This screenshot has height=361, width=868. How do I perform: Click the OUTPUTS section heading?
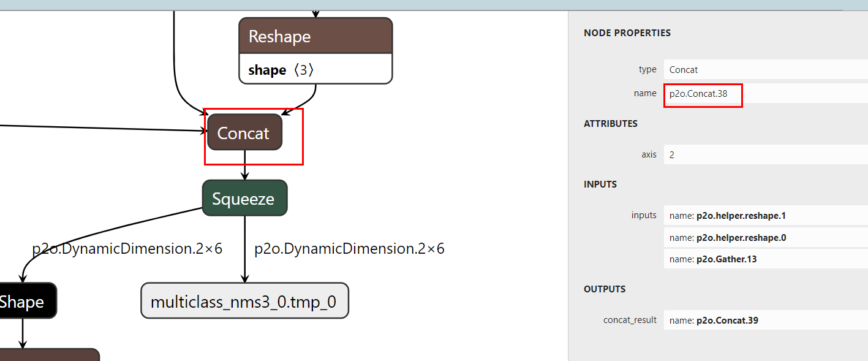pyautogui.click(x=605, y=289)
